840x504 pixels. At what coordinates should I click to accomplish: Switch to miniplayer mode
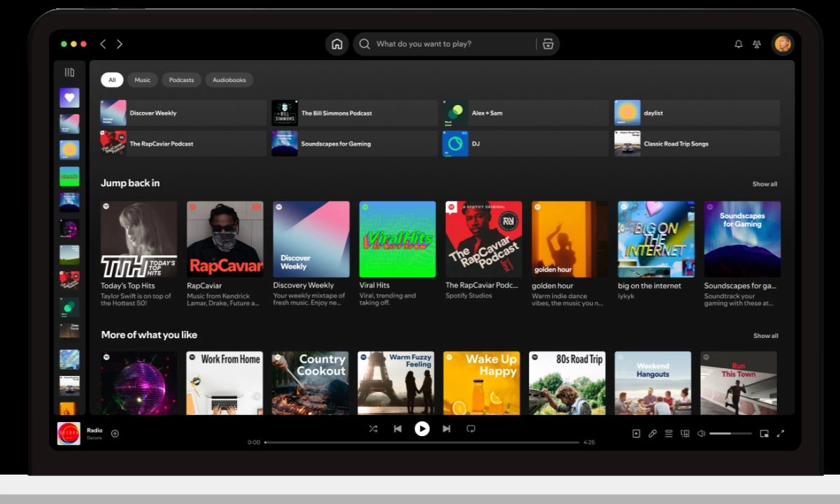coord(764,433)
